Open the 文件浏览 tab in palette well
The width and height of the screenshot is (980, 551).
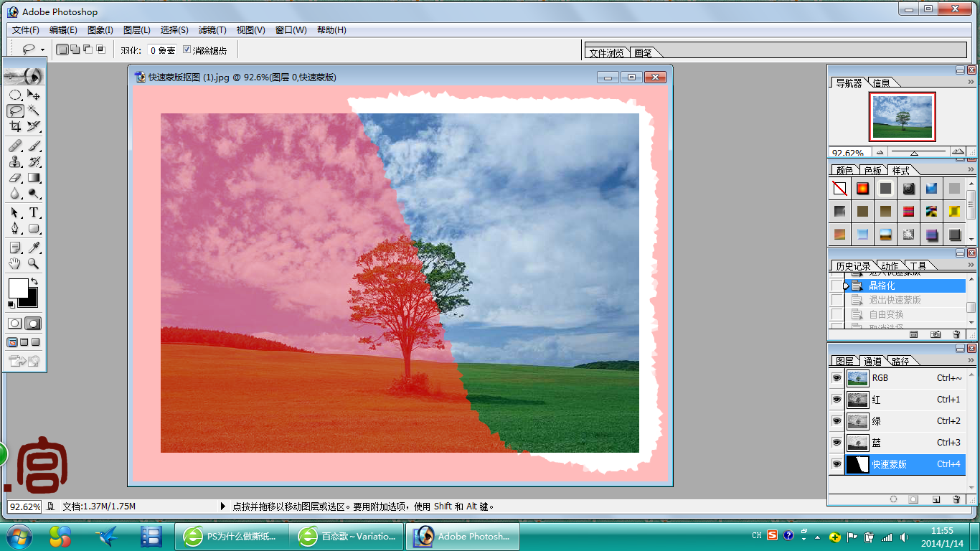click(x=607, y=52)
